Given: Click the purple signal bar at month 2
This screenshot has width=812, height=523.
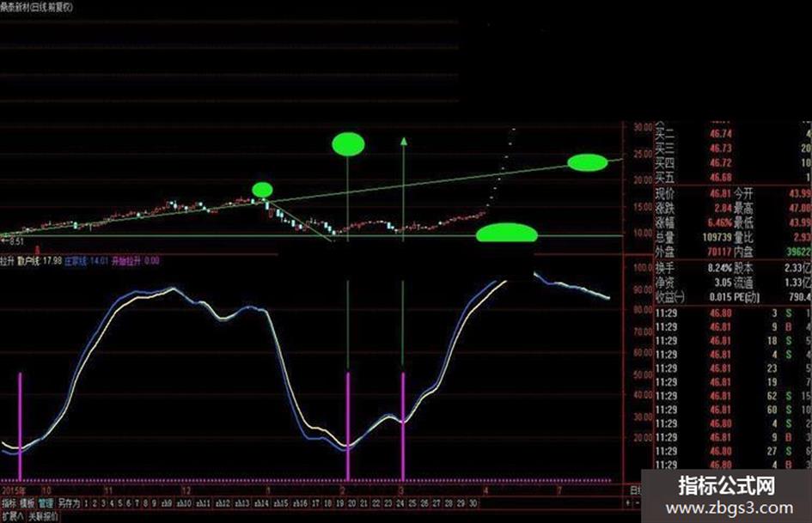Looking at the screenshot, I should click(x=348, y=426).
